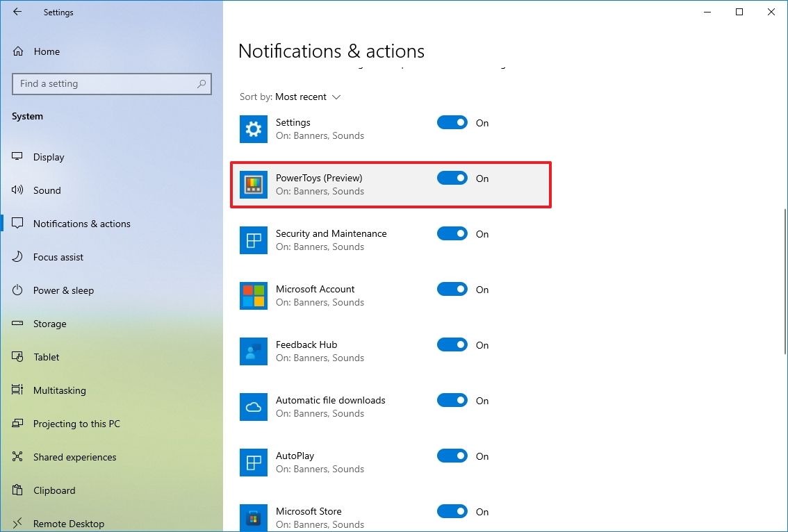Open Power & sleep settings
Screen dimensions: 788x532
point(112,290)
